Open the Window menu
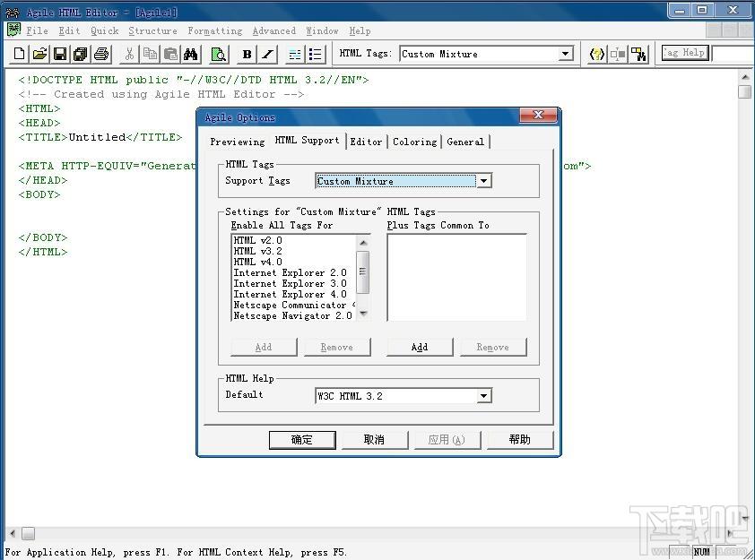Screen dimensions: 755x560 (322, 30)
